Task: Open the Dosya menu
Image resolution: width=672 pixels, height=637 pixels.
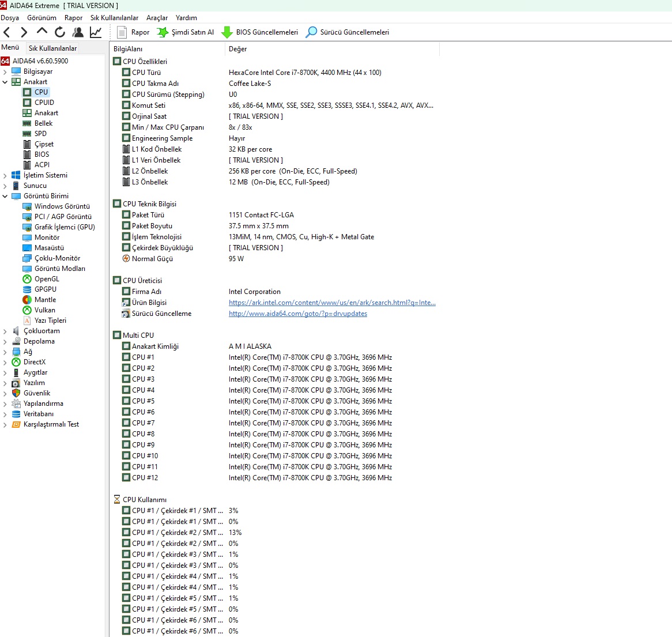Action: pos(10,17)
